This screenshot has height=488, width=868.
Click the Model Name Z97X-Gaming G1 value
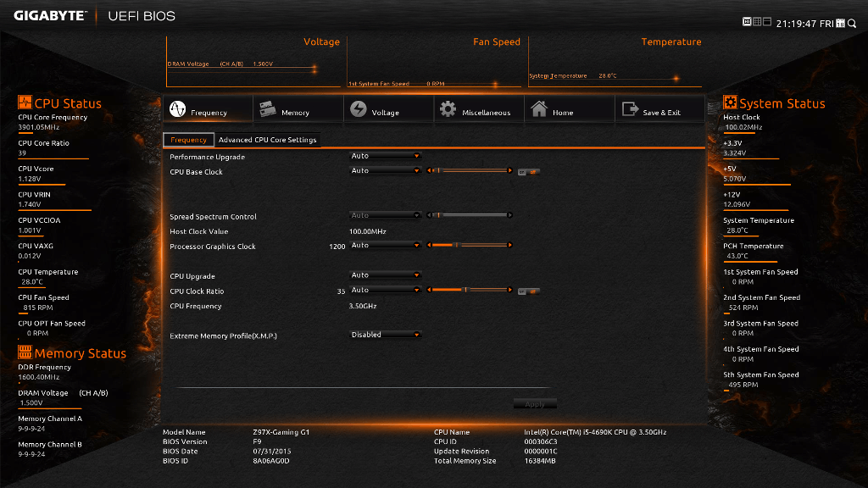pyautogui.click(x=281, y=432)
